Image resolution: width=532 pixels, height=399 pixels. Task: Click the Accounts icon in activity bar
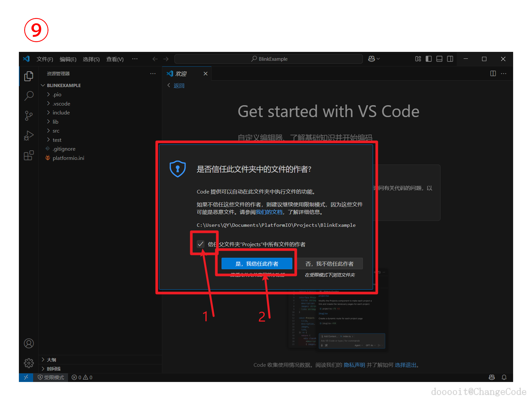tap(29, 343)
